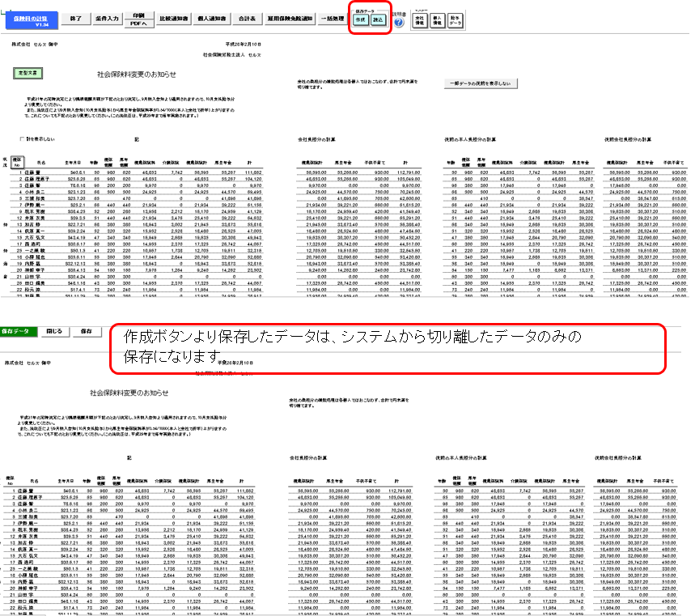This screenshot has width=695, height=616.
Task: Click the 一括処理 button
Action: pos(333,19)
